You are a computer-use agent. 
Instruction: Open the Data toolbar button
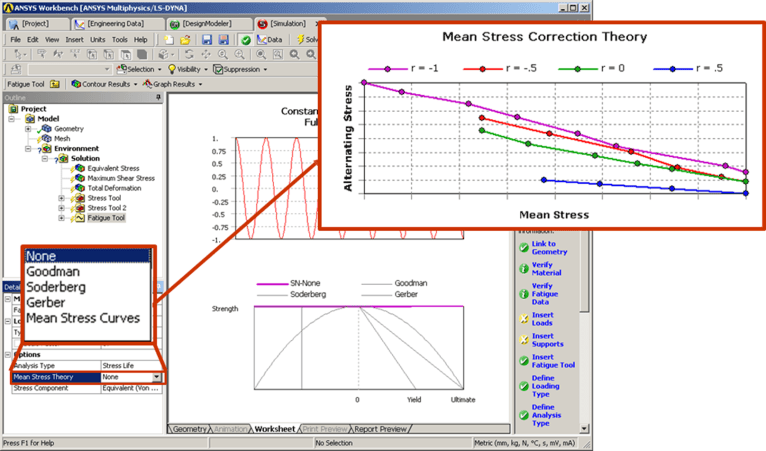click(270, 40)
